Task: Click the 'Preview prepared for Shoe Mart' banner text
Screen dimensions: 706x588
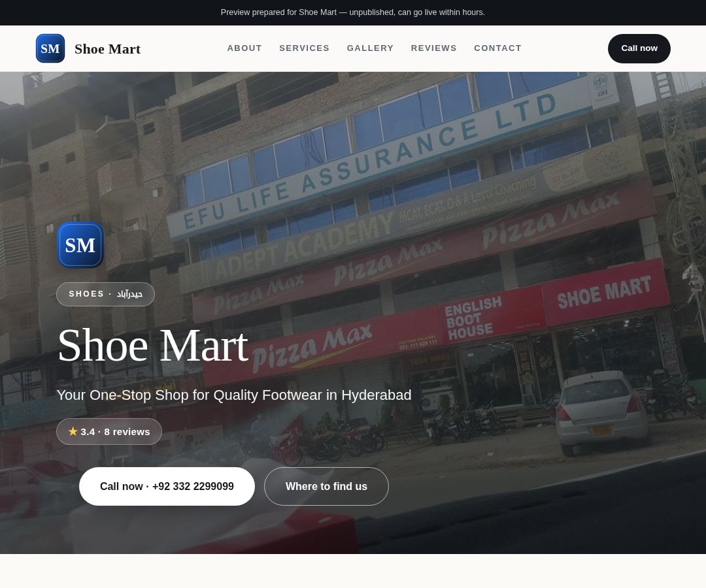Action: pos(352,12)
